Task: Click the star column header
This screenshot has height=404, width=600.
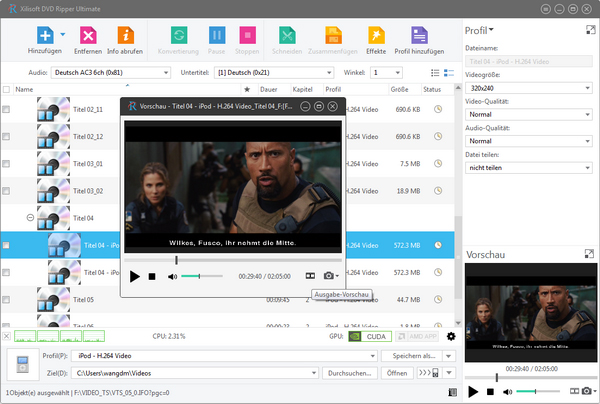Action: point(247,90)
